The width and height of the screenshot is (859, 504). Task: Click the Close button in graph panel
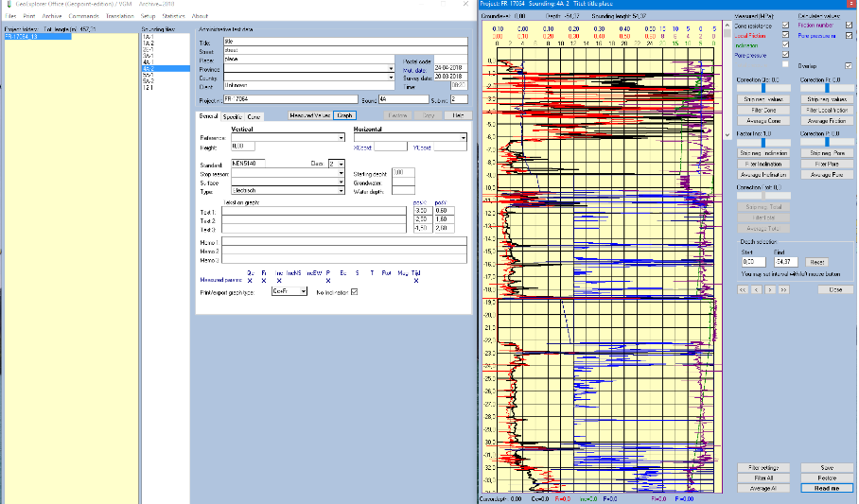tap(835, 289)
